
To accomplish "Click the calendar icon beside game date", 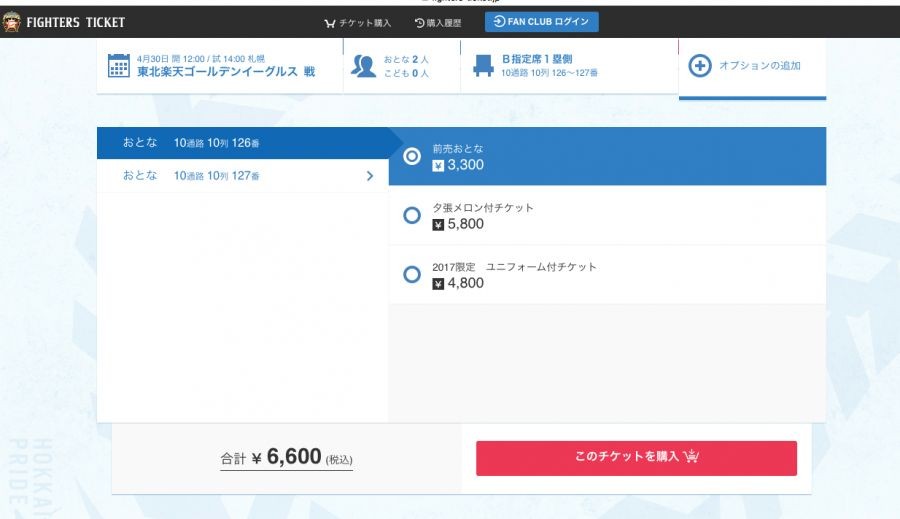I will pyautogui.click(x=119, y=66).
